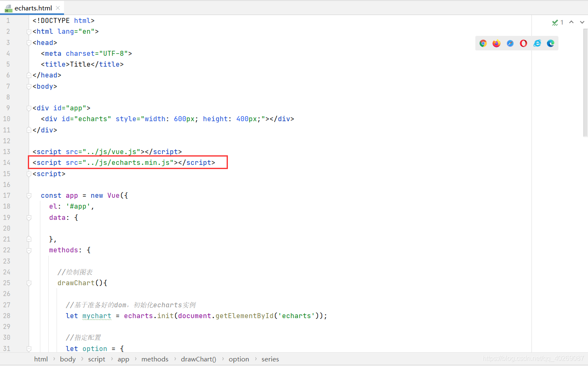The width and height of the screenshot is (588, 366).
Task: Click the 'methods: {' property text
Action: [x=70, y=250]
